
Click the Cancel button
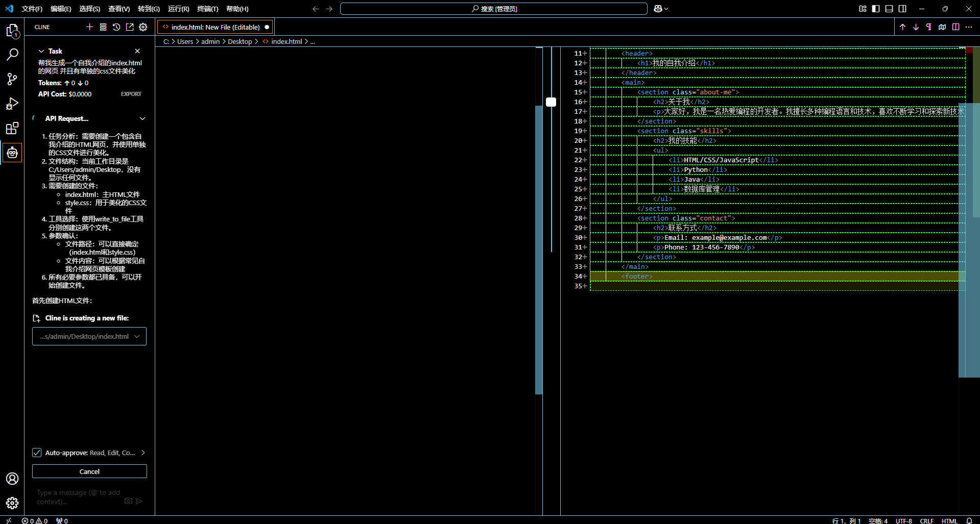pos(89,471)
